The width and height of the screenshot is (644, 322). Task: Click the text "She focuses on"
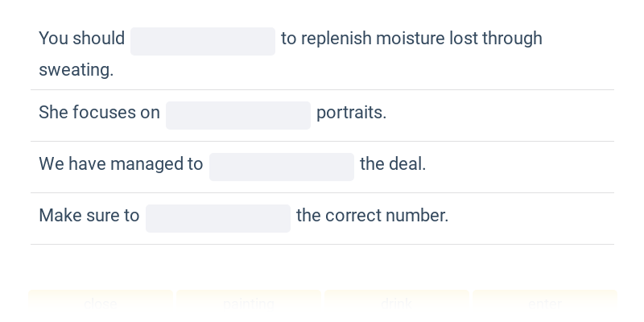click(99, 113)
